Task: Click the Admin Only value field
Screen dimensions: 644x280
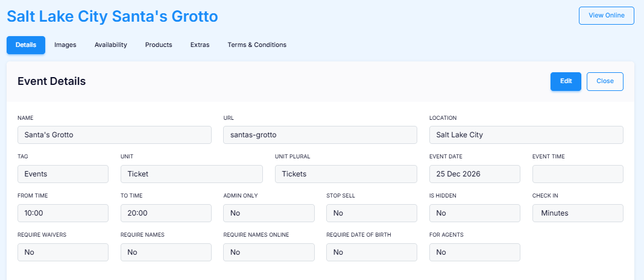Action: click(269, 213)
